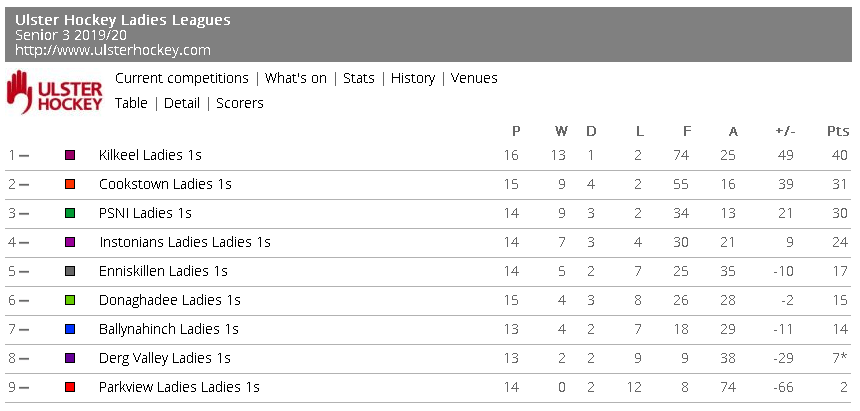Open the ulsterhockey.com website link
This screenshot has width=860, height=411.
coord(113,50)
